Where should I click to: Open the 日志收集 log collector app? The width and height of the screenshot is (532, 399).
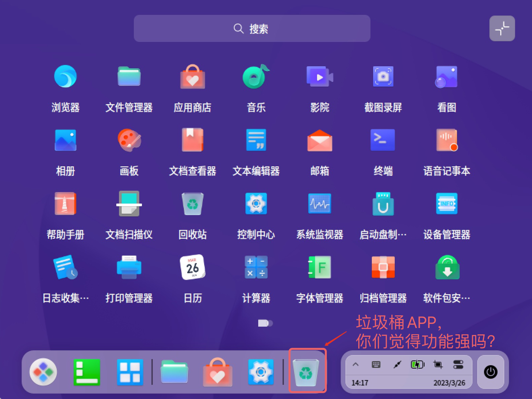[65, 267]
